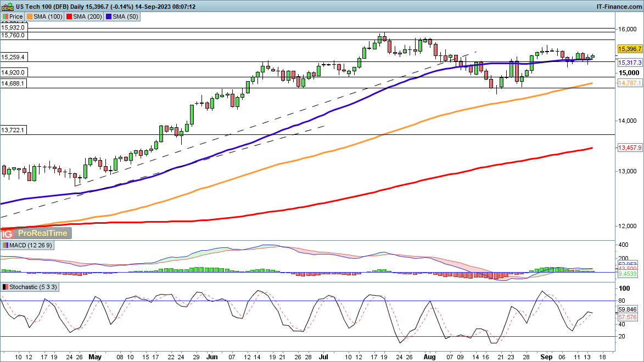644x362 pixels.
Task: Click current price tag 15,396.7
Action: (630, 49)
